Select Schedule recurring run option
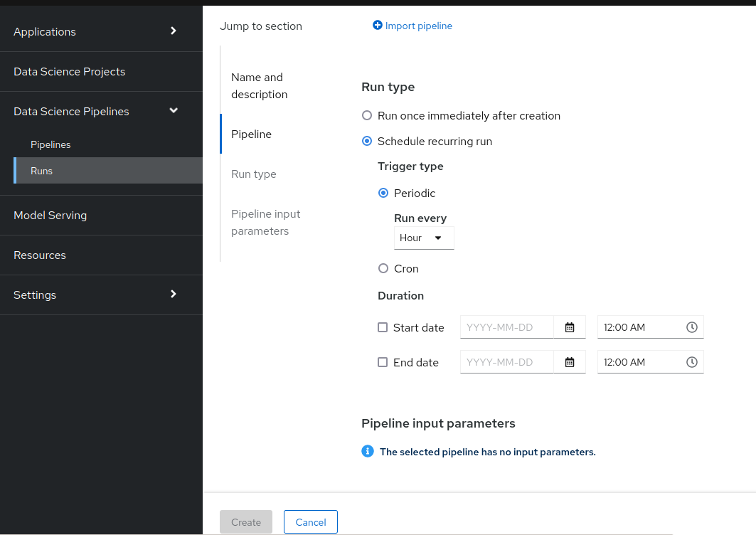 [x=367, y=141]
